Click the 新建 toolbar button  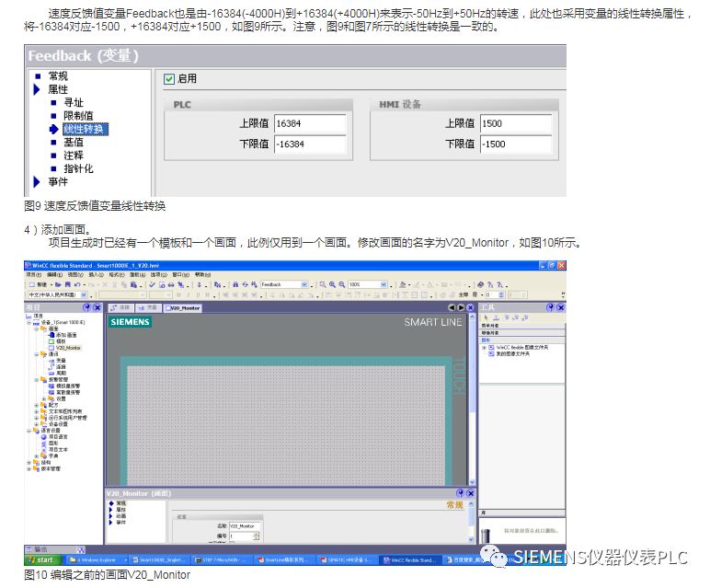(x=39, y=284)
